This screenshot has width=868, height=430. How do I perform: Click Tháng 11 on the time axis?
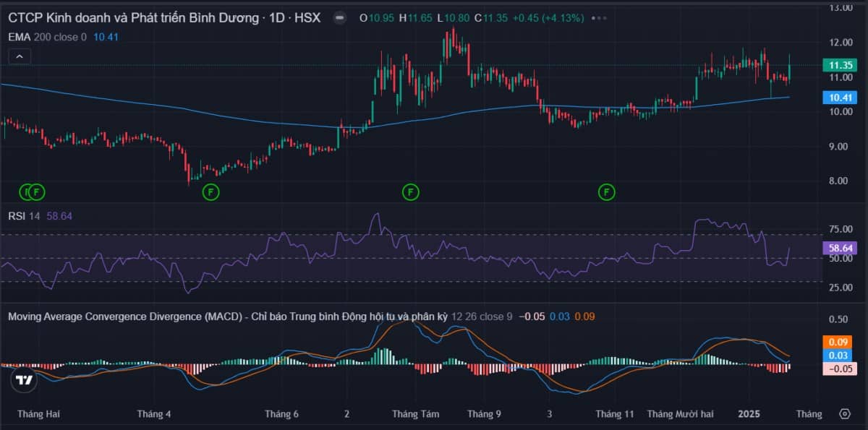click(615, 414)
